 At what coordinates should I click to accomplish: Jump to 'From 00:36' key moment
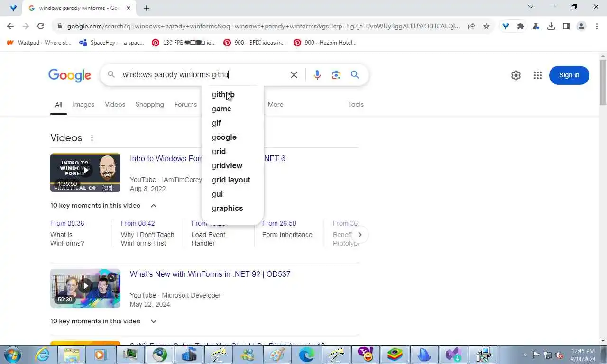pos(67,223)
